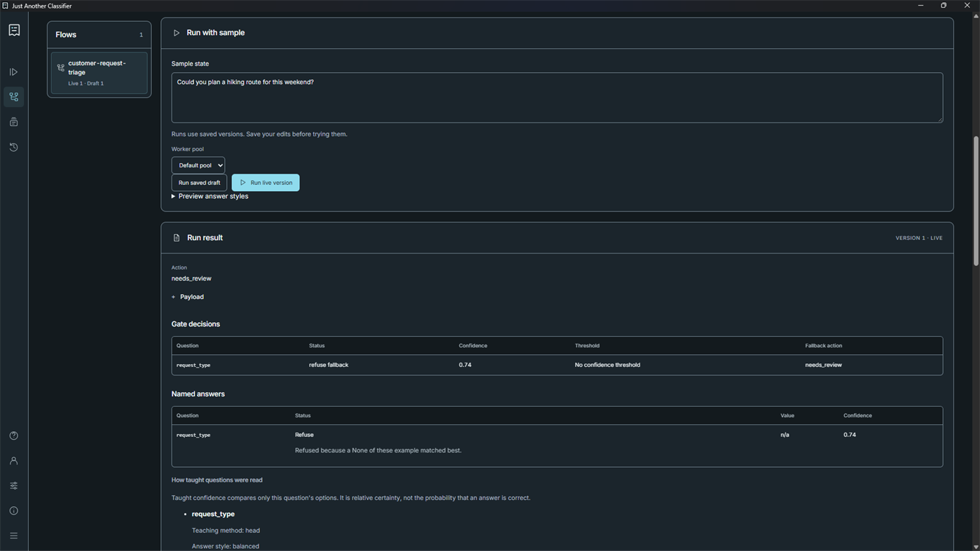980x551 pixels.
Task: Click into the Sample state text area
Action: click(x=557, y=97)
